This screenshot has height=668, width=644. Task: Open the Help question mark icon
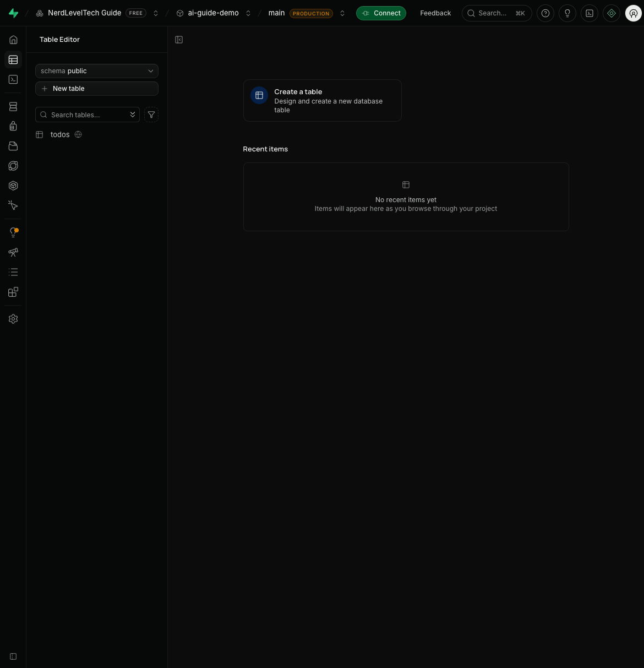[x=545, y=13]
